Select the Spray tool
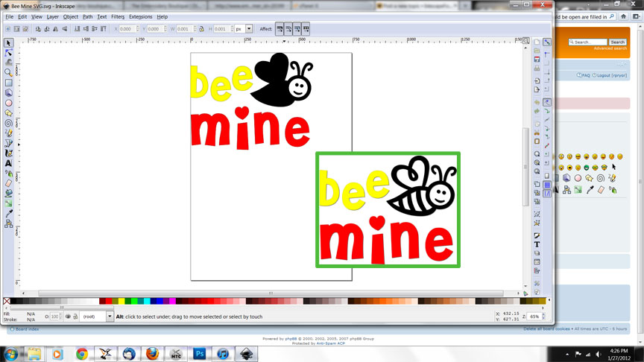Screen dimensions: 644x362 point(8,174)
